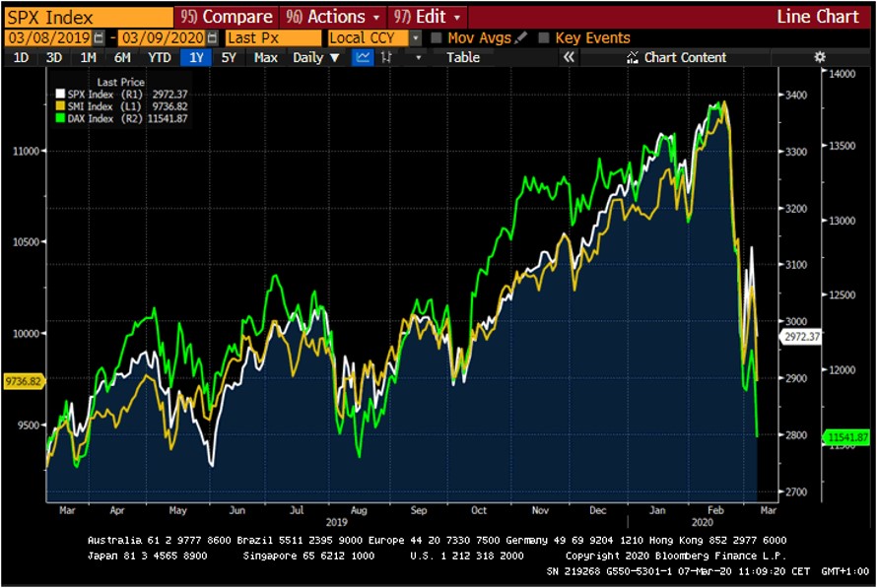Viewport: 877px width, 588px height.
Task: Enable the Key Events checkbox
Action: tap(543, 37)
